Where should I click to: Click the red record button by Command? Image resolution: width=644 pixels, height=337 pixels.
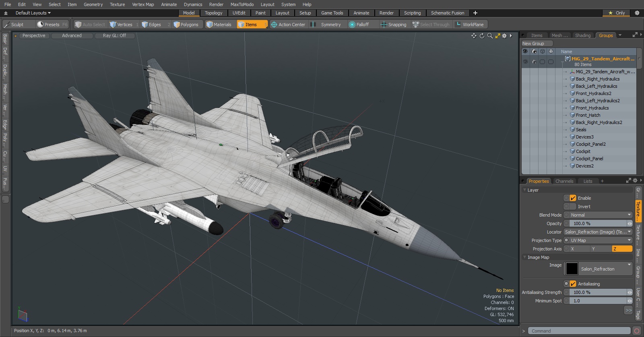tap(636, 331)
